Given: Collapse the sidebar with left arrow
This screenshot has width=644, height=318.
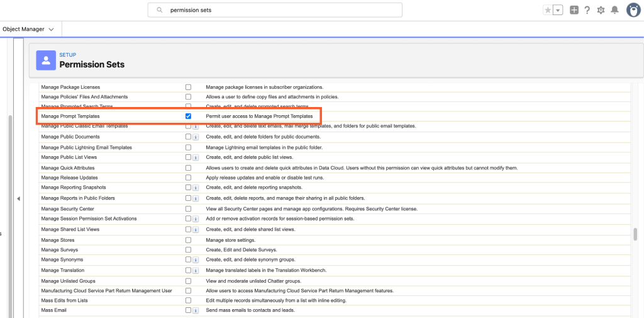Looking at the screenshot, I should [x=18, y=199].
